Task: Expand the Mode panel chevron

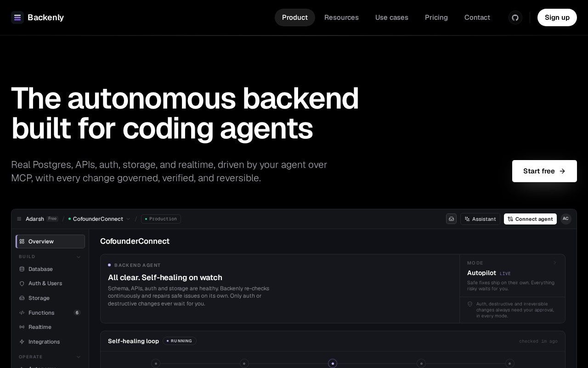Action: (x=555, y=263)
